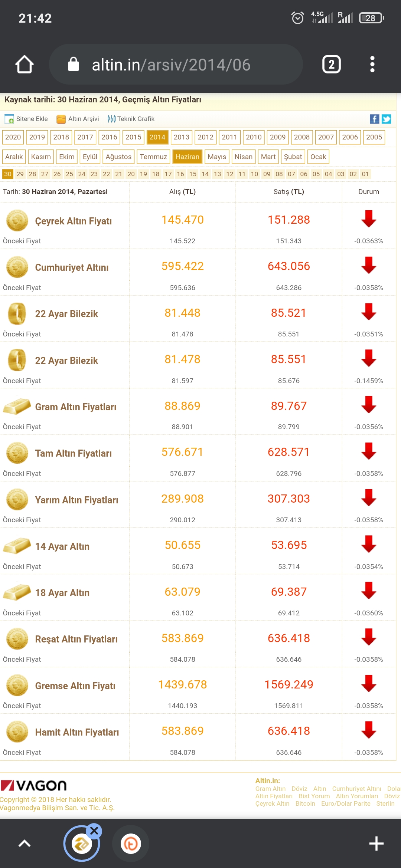Select the 2020 year tab
The height and width of the screenshot is (868, 401).
(x=13, y=137)
